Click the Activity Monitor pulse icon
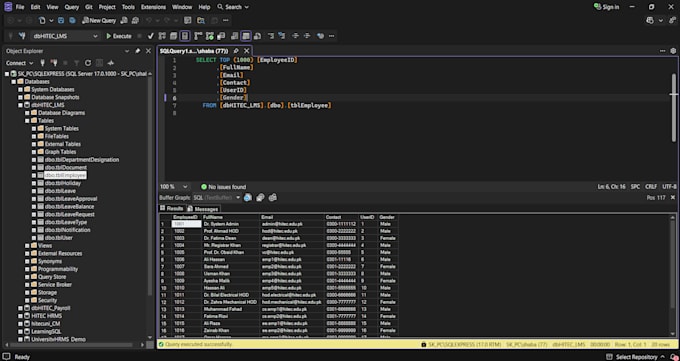680x361 pixels. tap(111, 63)
